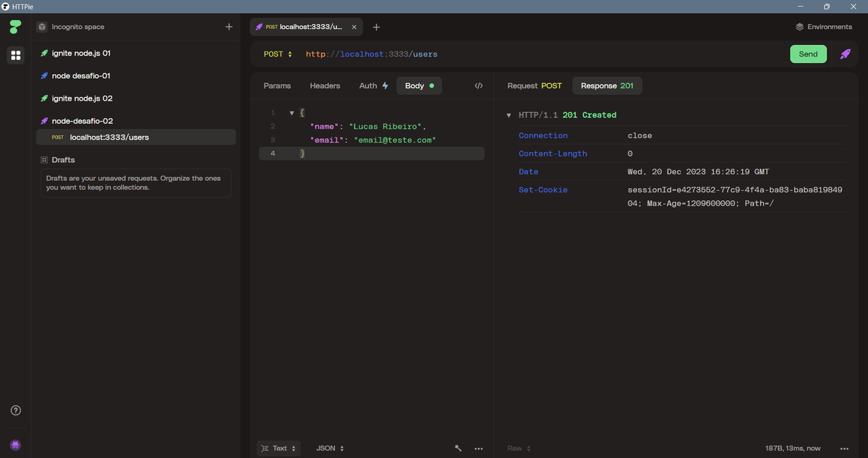The width and height of the screenshot is (868, 458).
Task: Click the Send button
Action: (808, 54)
